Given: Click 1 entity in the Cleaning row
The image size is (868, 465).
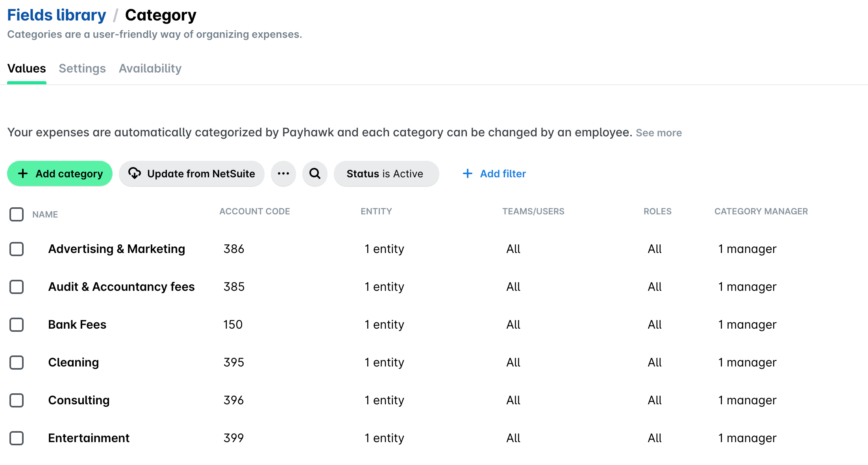Looking at the screenshot, I should [384, 363].
